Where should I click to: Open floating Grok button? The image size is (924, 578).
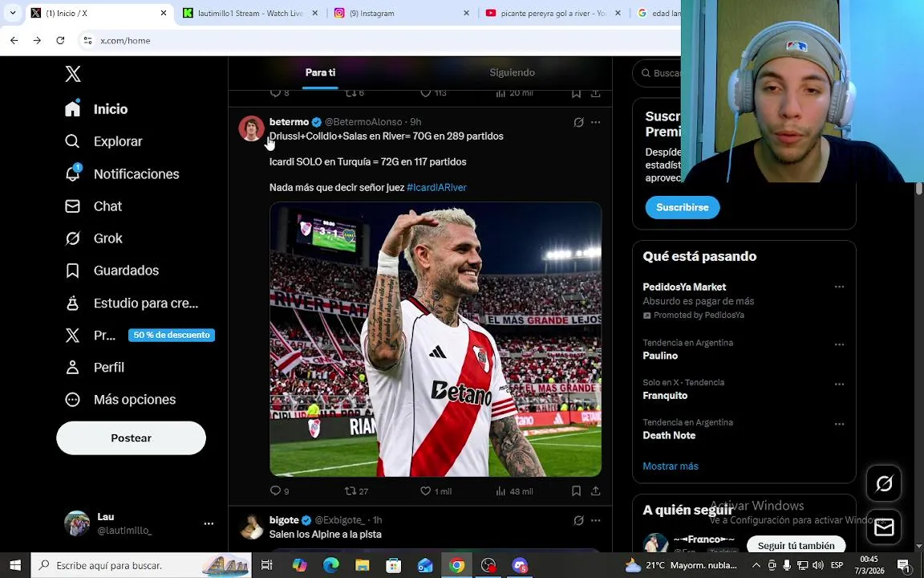tap(884, 483)
